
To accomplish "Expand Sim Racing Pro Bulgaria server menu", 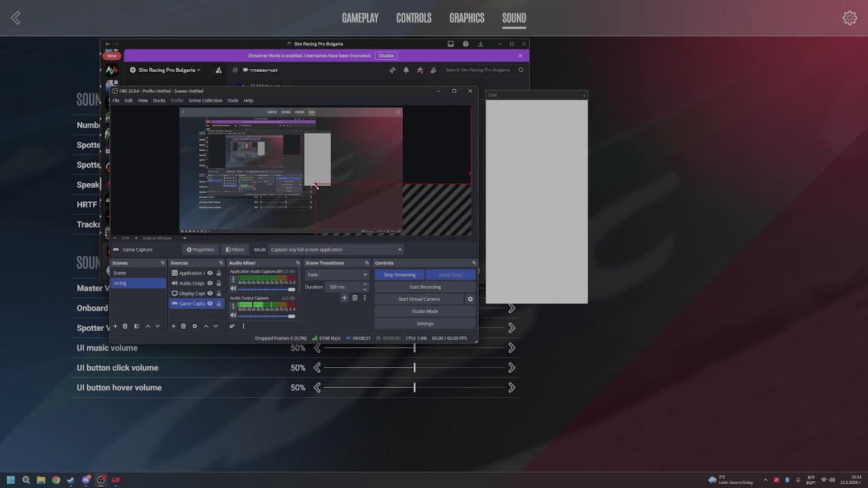I will (x=170, y=70).
